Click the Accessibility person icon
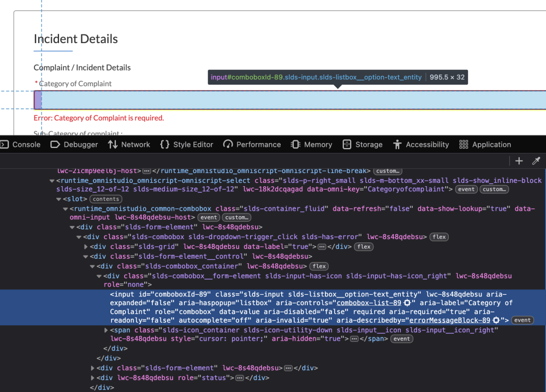The height and width of the screenshot is (392, 546). [x=397, y=145]
